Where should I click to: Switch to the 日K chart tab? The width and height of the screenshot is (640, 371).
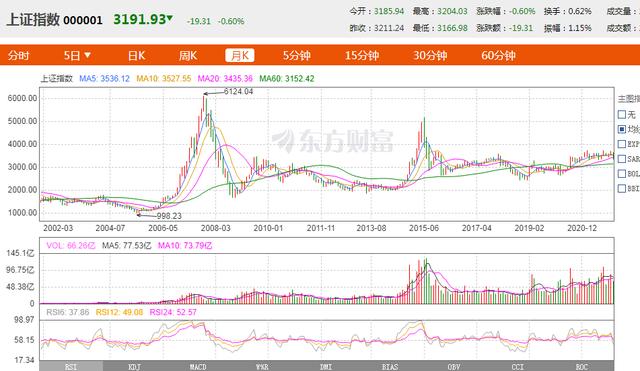pos(136,56)
